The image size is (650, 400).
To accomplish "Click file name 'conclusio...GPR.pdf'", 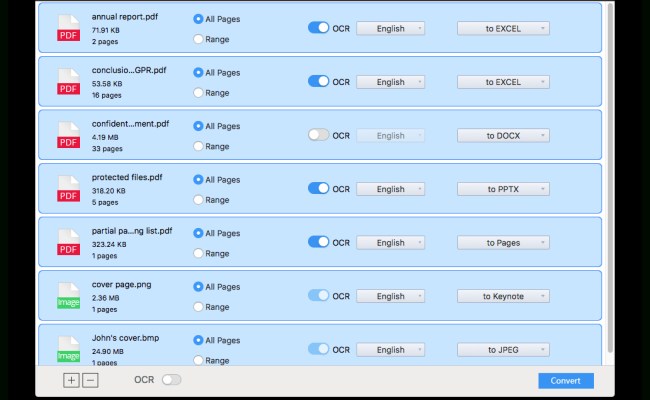I will point(129,70).
